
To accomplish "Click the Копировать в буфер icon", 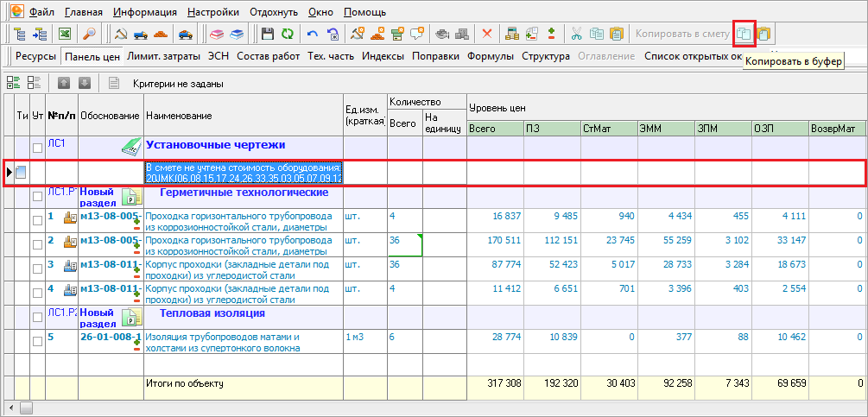I will click(744, 34).
